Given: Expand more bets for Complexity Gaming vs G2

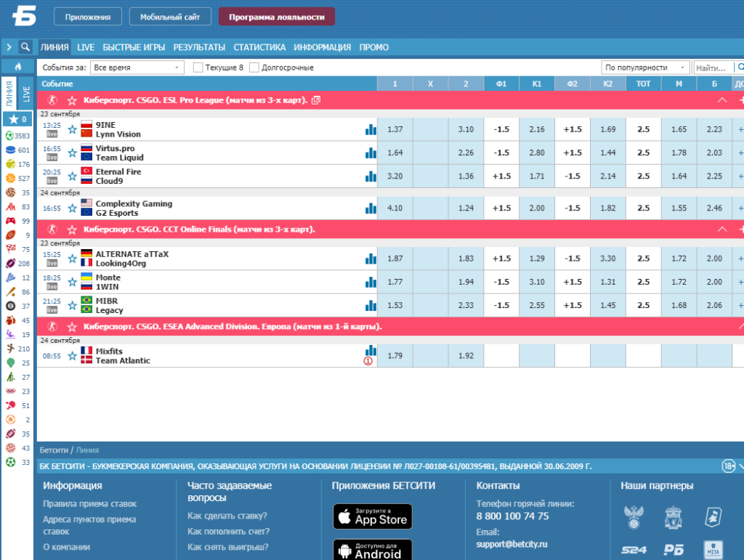Looking at the screenshot, I should point(740,208).
